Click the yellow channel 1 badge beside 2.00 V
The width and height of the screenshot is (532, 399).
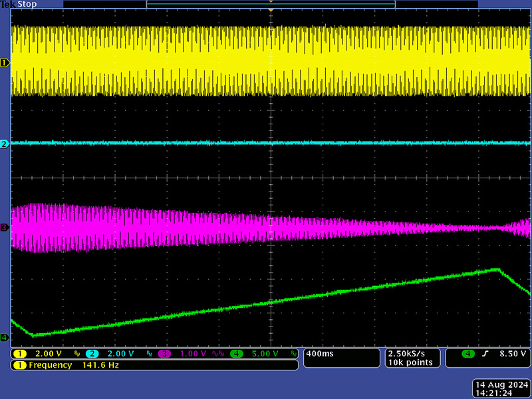click(20, 354)
